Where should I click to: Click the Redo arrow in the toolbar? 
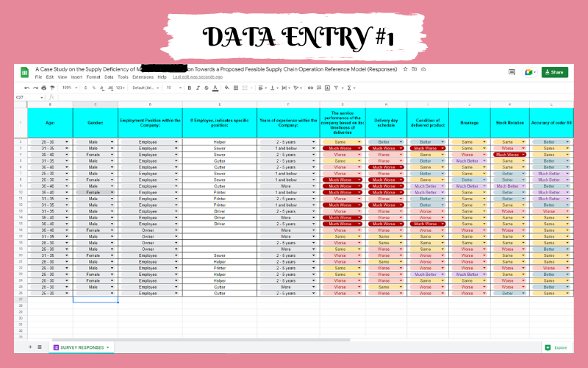point(35,88)
